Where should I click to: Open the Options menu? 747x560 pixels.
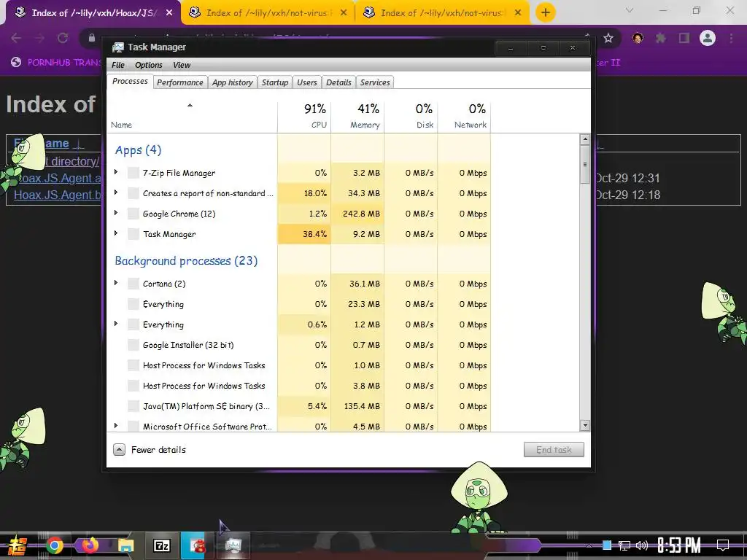tap(149, 65)
